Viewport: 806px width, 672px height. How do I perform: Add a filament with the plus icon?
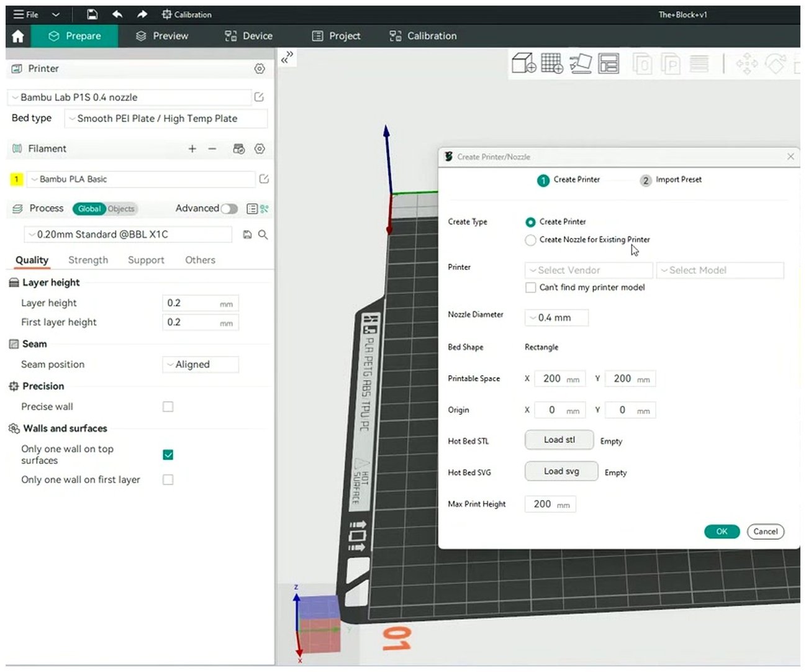click(x=192, y=148)
